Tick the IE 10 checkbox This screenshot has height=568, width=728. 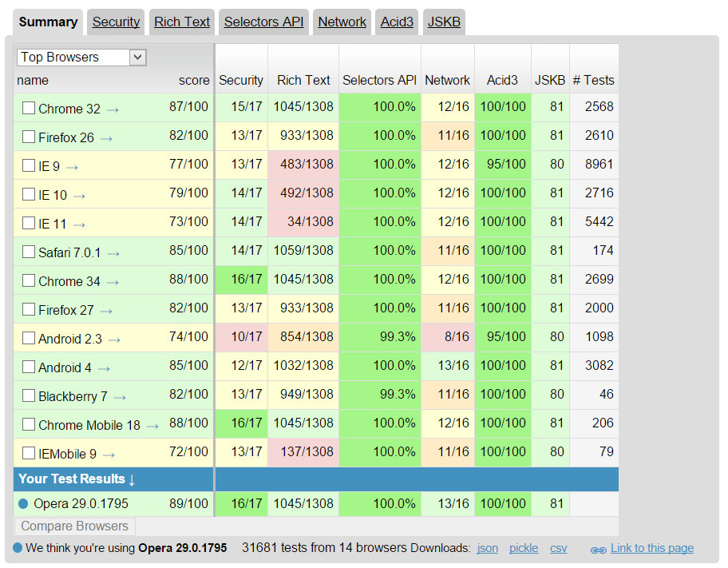[x=29, y=194]
